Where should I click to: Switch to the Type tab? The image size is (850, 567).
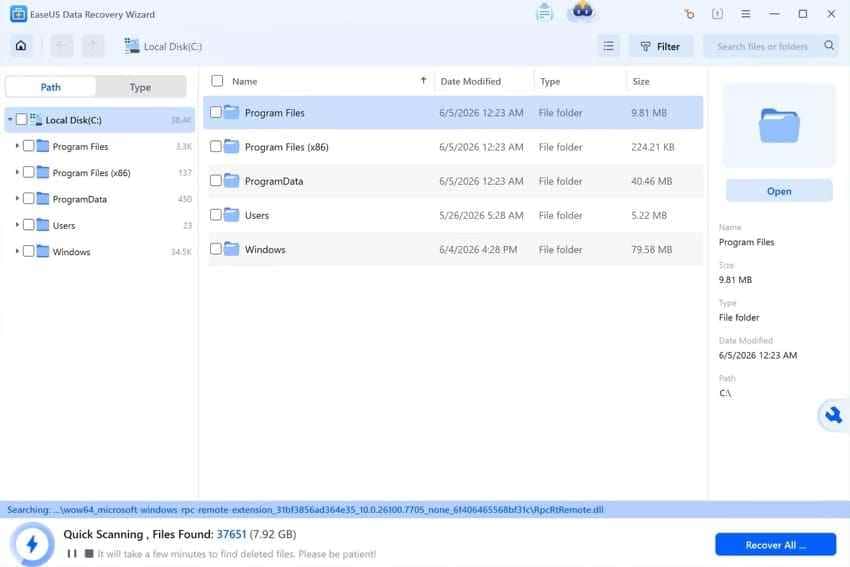[140, 87]
